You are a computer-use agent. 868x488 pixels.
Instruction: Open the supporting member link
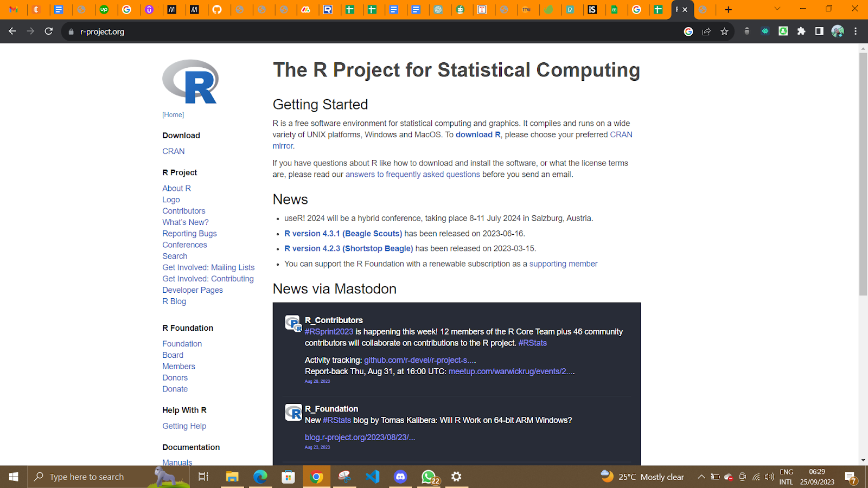point(563,264)
